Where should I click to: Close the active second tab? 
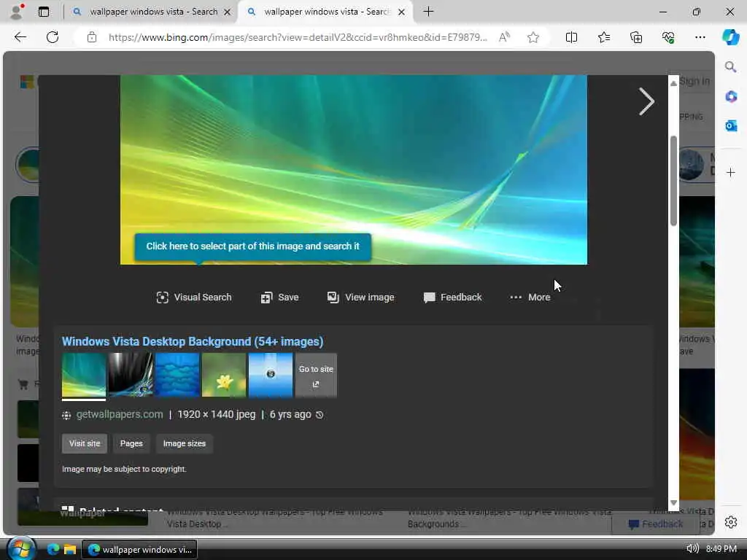(402, 12)
